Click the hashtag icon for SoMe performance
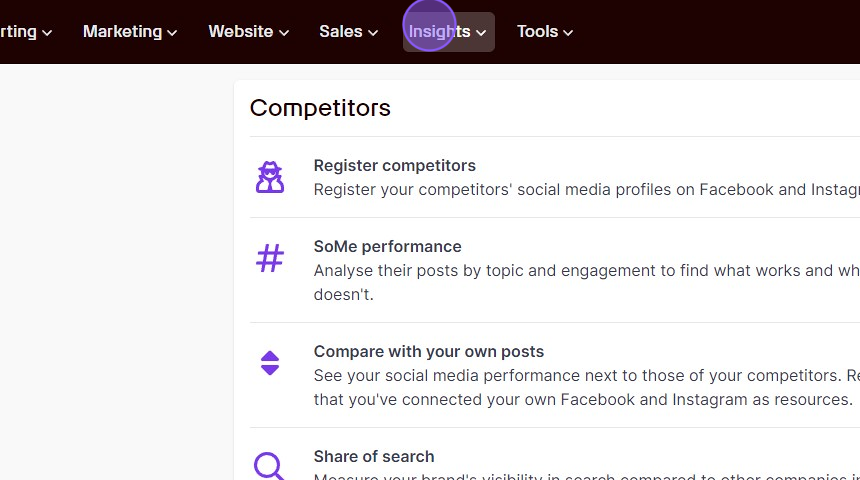Viewport: 860px width, 480px height. pos(270,258)
